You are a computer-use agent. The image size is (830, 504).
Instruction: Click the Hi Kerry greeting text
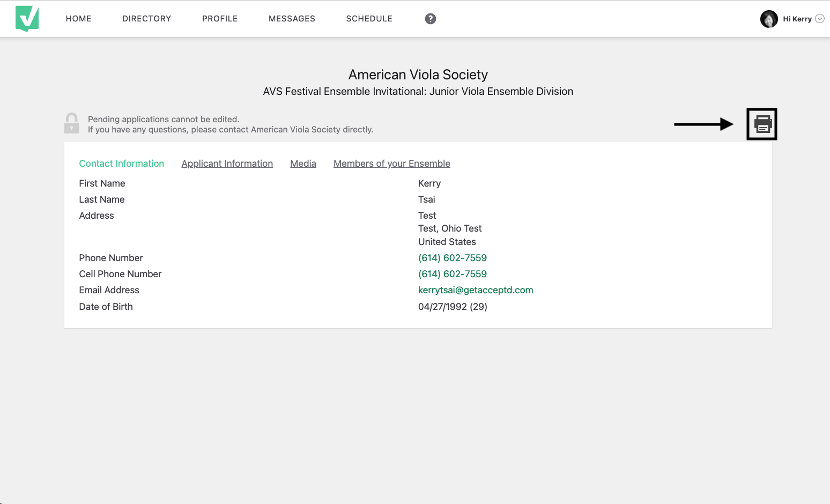click(x=797, y=19)
